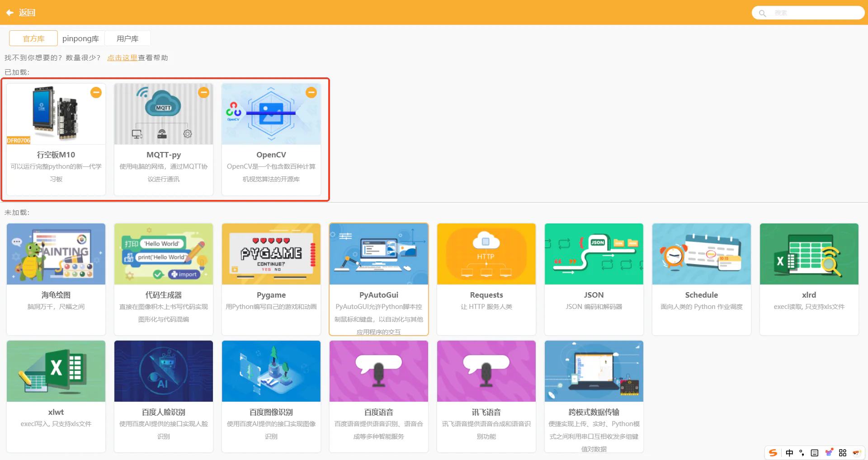868x460 pixels.
Task: Add the Requests HTTP library
Action: coord(486,279)
